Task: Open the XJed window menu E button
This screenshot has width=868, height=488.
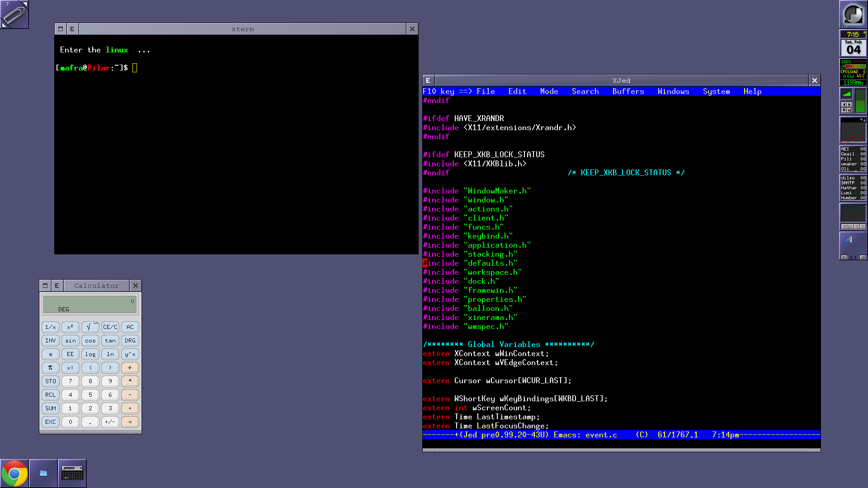Action: 428,80
